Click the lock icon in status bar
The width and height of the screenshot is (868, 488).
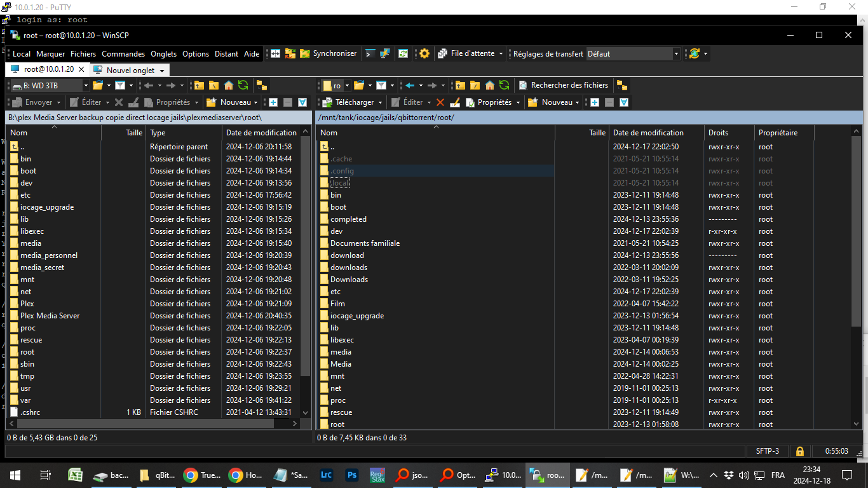799,451
